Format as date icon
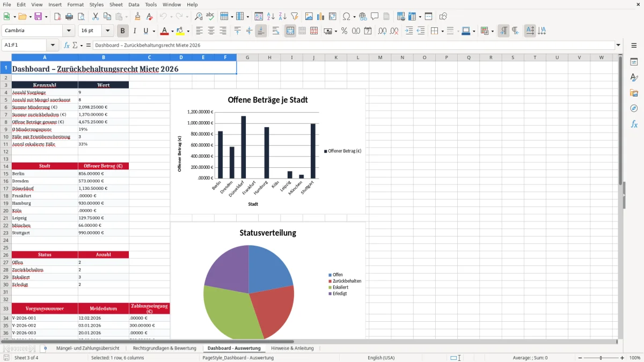The image size is (644, 362). [368, 31]
